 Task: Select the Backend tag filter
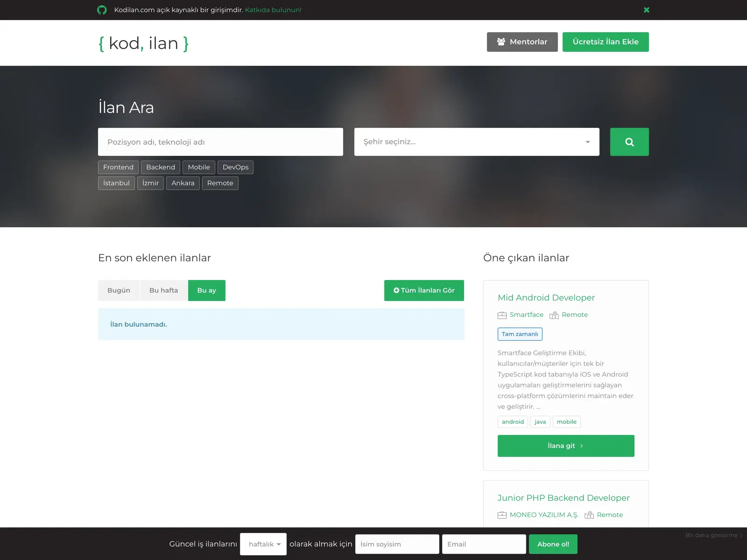[x=161, y=167]
